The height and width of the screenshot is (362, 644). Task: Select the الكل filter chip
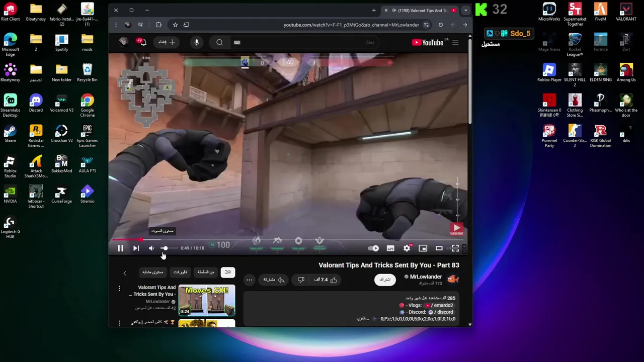(x=227, y=273)
